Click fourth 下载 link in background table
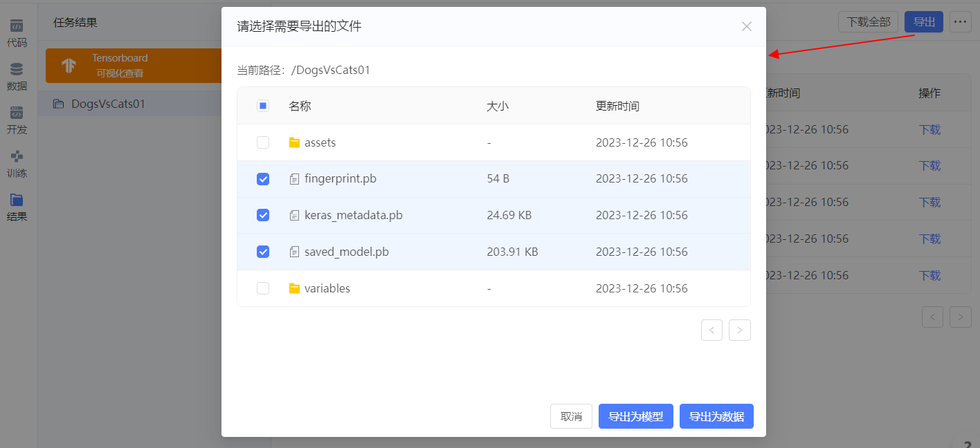This screenshot has width=980, height=448. pos(929,239)
